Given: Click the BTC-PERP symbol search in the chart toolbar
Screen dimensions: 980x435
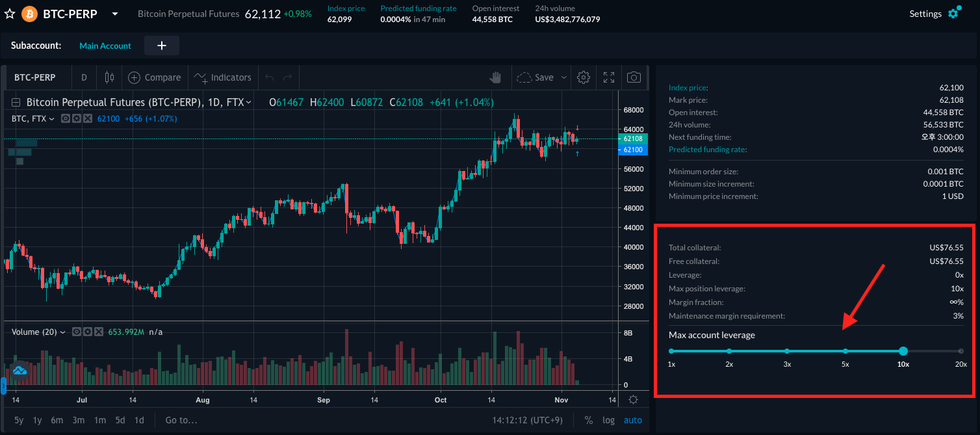Looking at the screenshot, I should [35, 77].
